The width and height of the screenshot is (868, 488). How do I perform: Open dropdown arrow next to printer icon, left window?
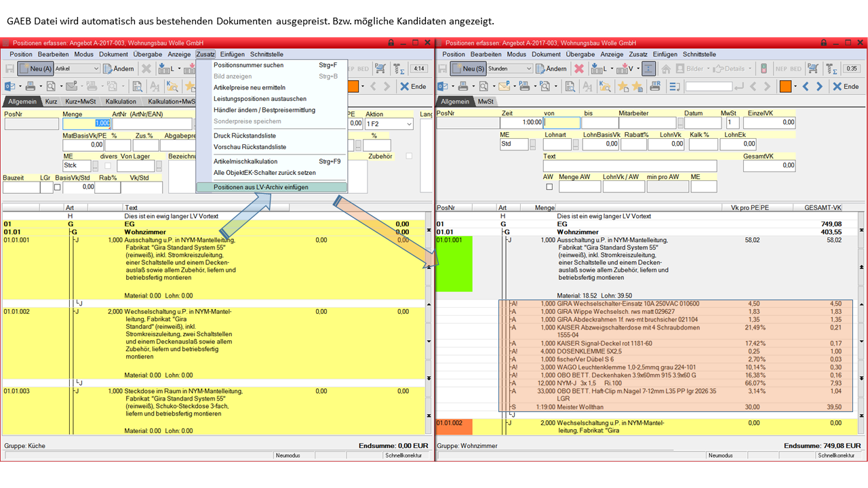(41, 86)
